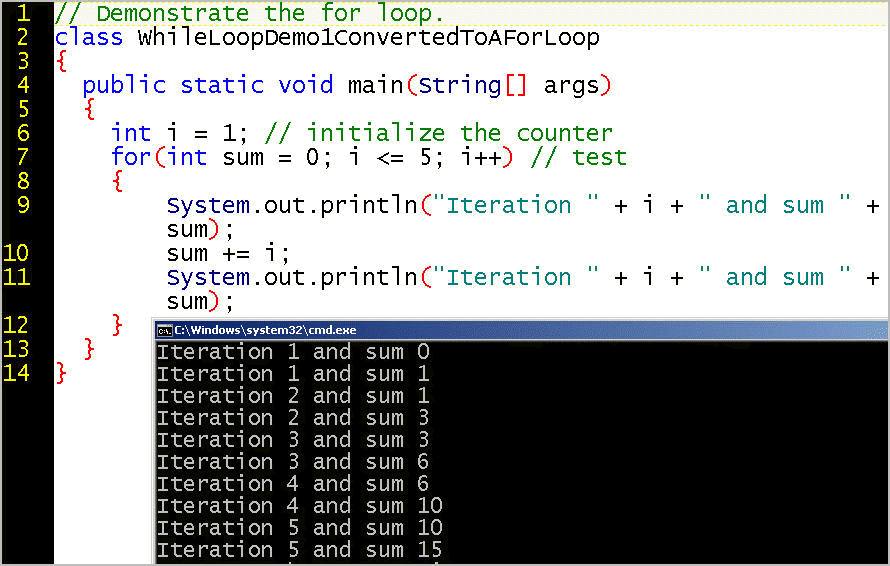Click the "for" keyword on line 7
Image resolution: width=890 pixels, height=566 pixels.
(131, 157)
